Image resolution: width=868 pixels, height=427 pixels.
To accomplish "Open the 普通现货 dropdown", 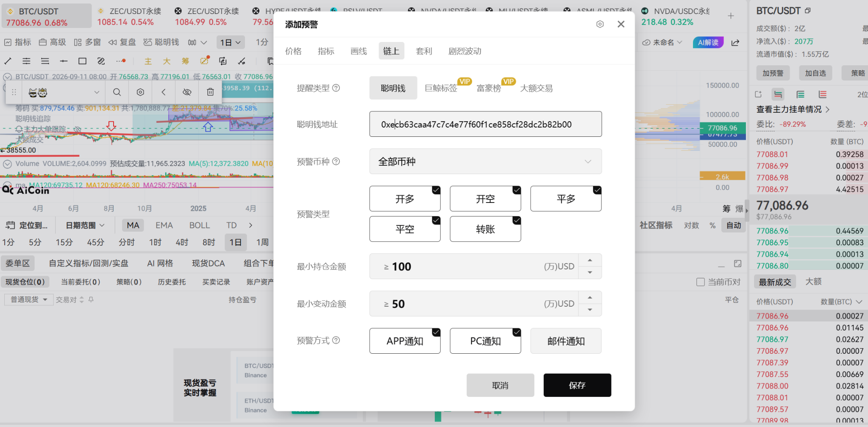I will (x=29, y=299).
